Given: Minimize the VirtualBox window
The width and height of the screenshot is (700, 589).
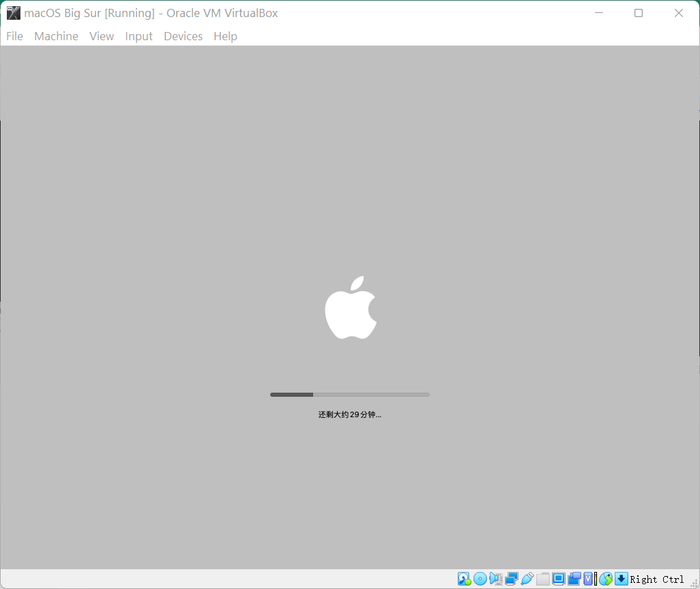Looking at the screenshot, I should tap(599, 13).
